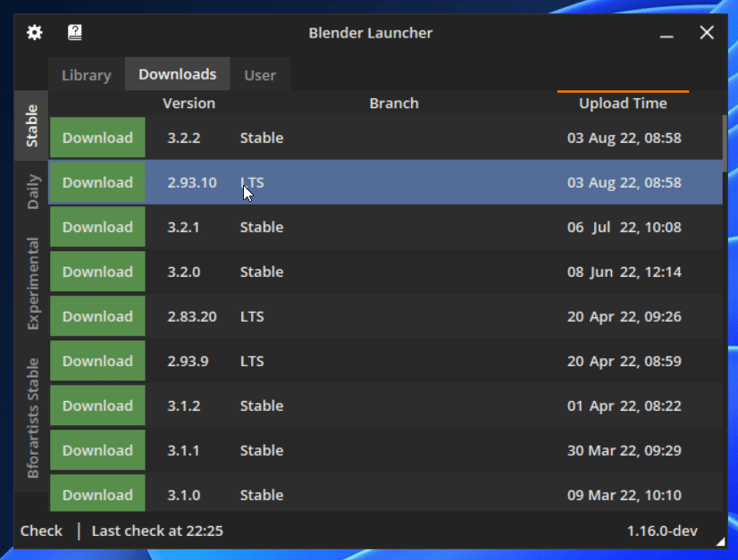Click the resize grip in window corner

[721, 541]
